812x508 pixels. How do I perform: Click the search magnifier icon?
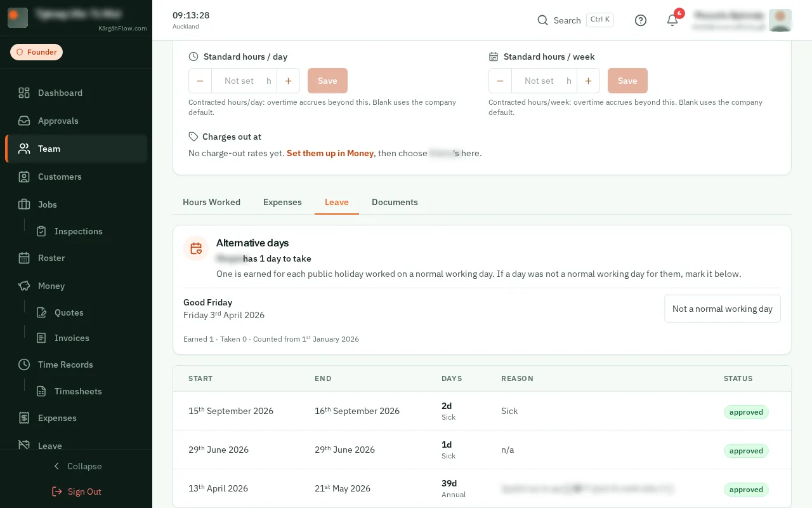542,20
